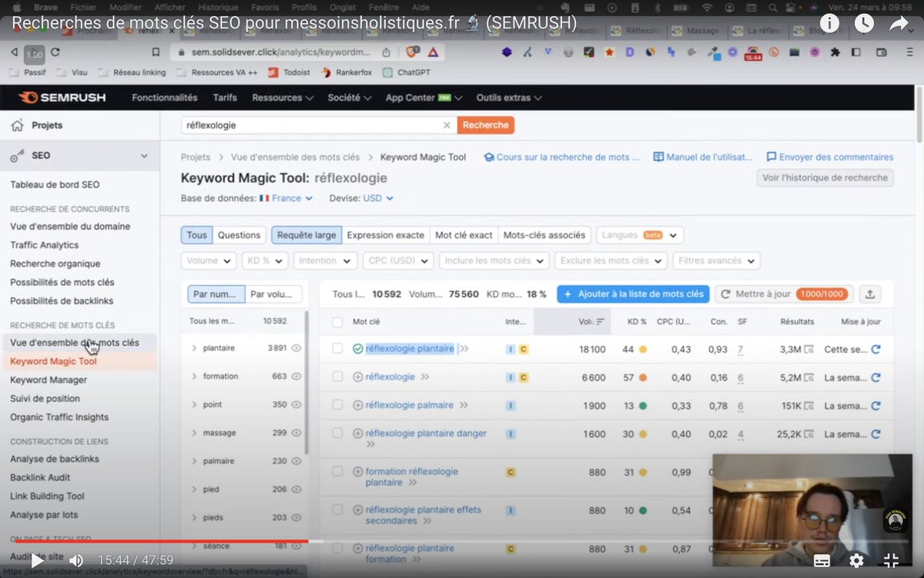Screen dimensions: 924x578
Task: Open Keyword Manager in sidebar
Action: (49, 380)
